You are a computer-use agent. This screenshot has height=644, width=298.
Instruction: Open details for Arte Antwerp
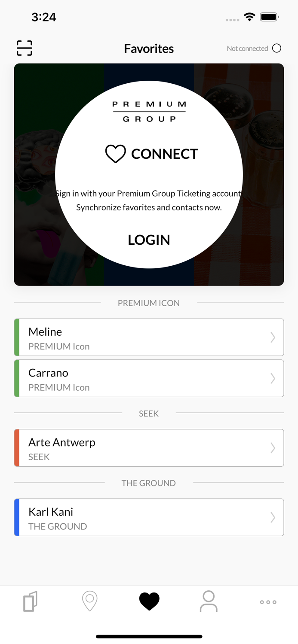coord(149,448)
